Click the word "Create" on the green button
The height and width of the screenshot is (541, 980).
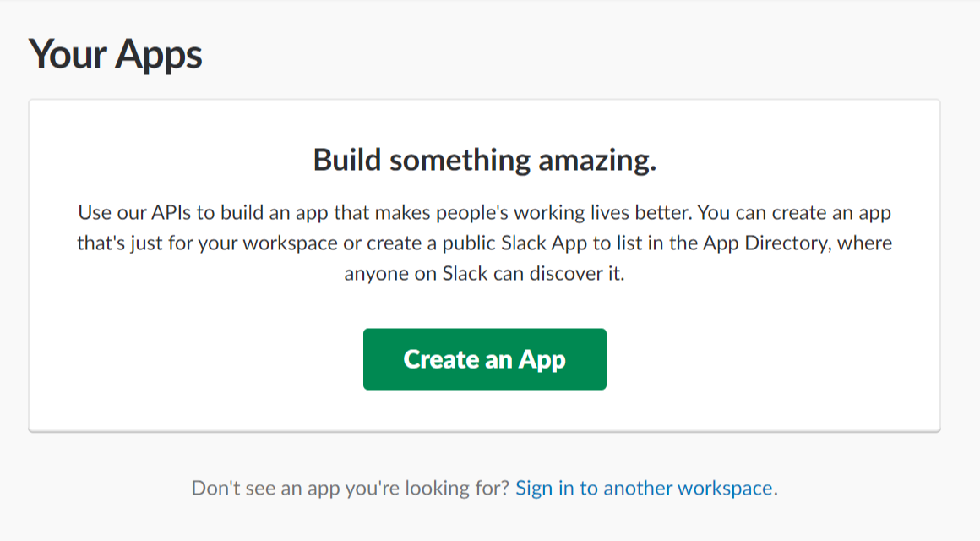[x=442, y=359]
